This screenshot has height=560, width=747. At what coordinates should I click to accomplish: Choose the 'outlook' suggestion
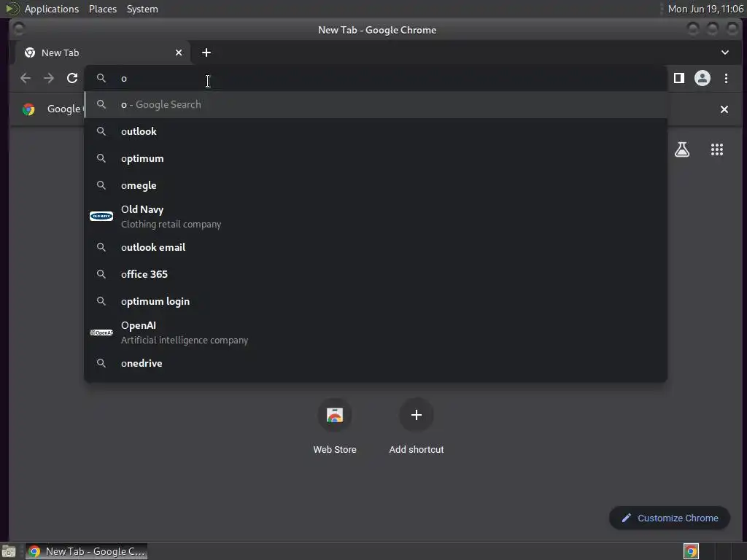[x=376, y=131]
